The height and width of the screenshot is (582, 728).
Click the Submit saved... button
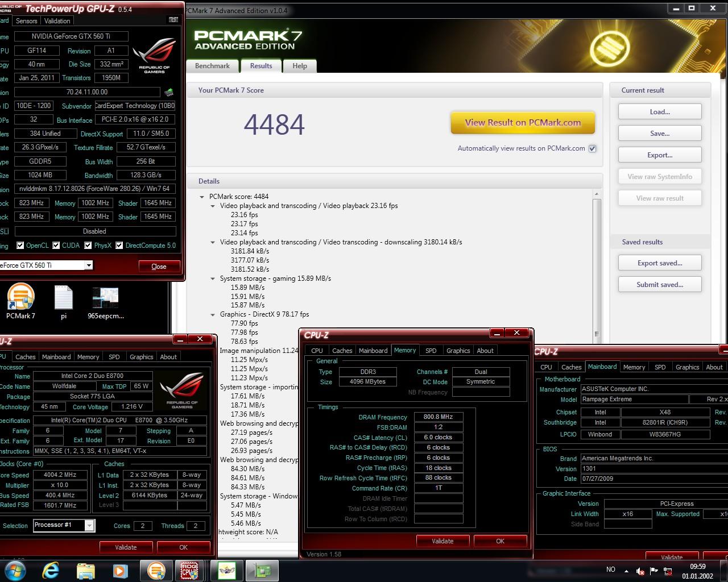point(660,285)
